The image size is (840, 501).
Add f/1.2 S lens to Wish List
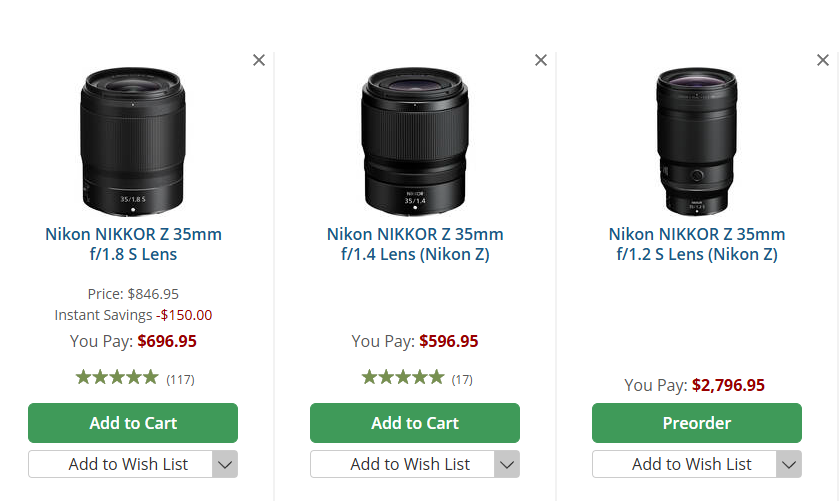[685, 464]
